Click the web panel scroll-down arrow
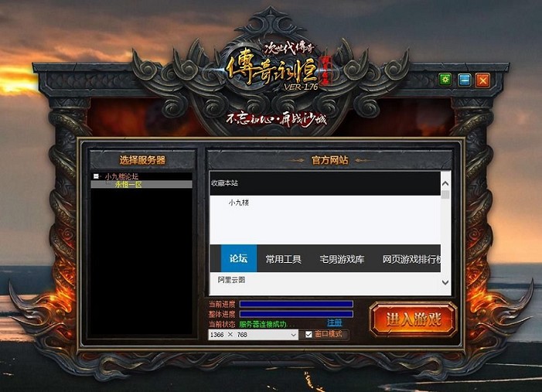 click(445, 284)
